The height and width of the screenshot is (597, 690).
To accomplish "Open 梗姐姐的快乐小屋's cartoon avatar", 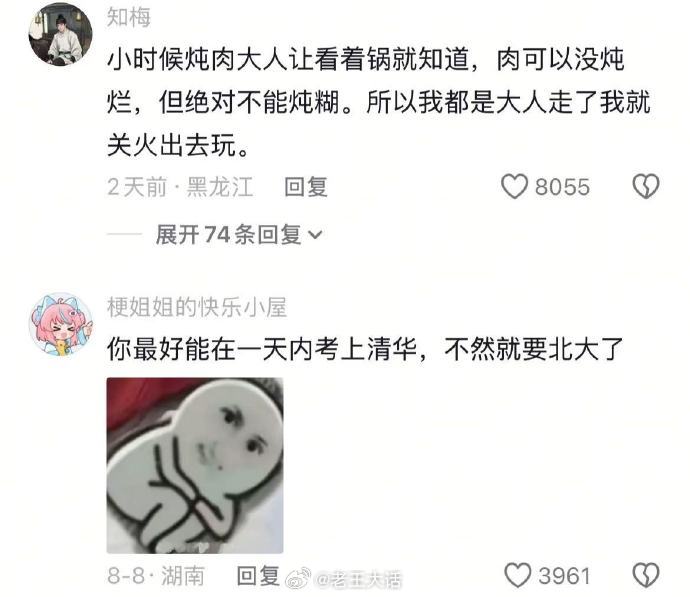I will point(61,323).
